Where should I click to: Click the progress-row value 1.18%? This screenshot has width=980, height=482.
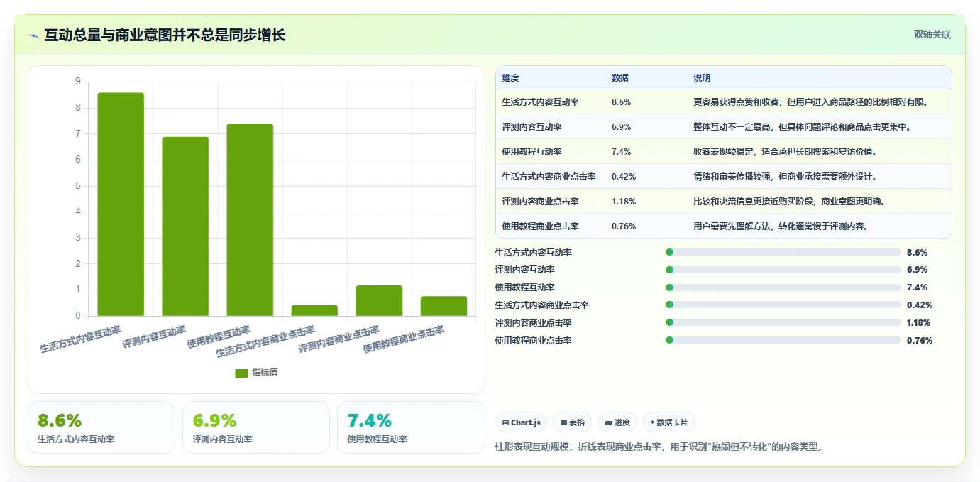[918, 322]
